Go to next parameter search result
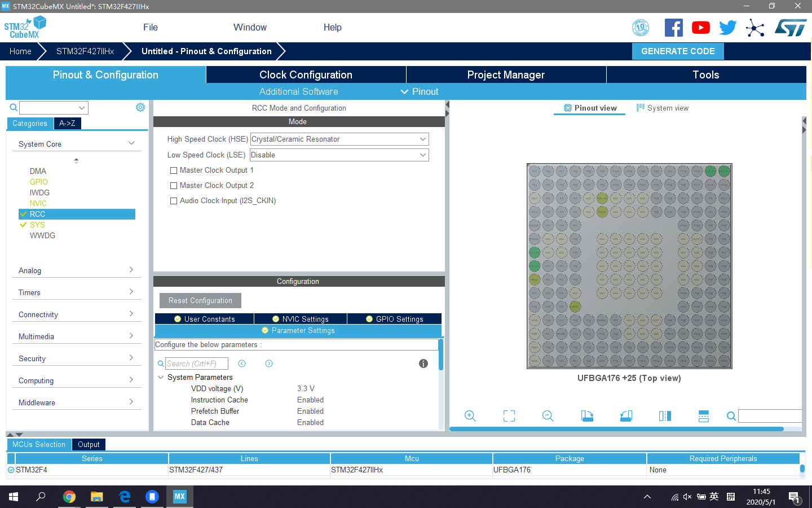The height and width of the screenshot is (508, 812). point(269,364)
